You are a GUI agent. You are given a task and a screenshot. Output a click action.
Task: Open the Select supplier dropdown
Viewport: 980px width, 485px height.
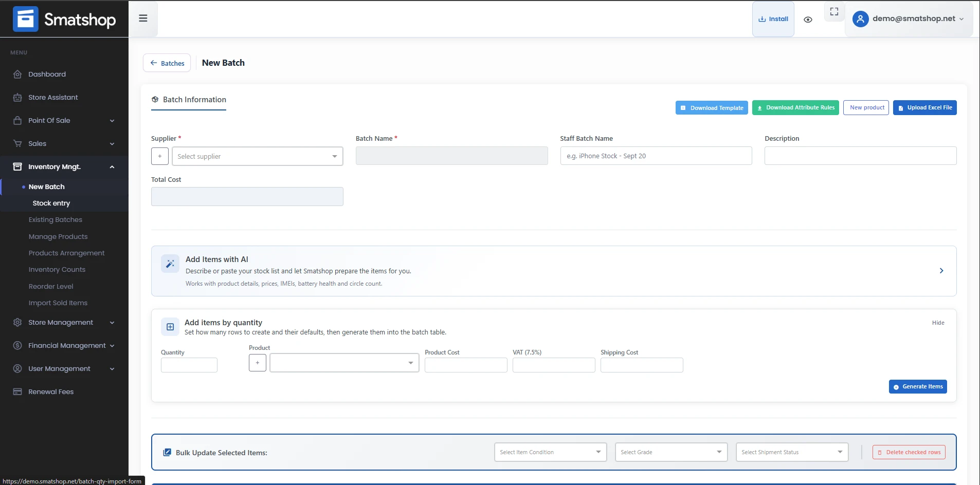tap(258, 156)
